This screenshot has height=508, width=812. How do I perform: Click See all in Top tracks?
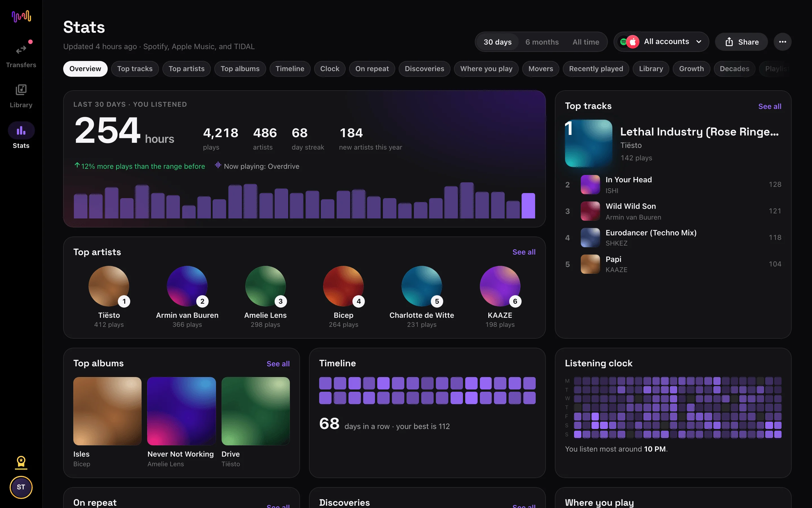click(770, 106)
